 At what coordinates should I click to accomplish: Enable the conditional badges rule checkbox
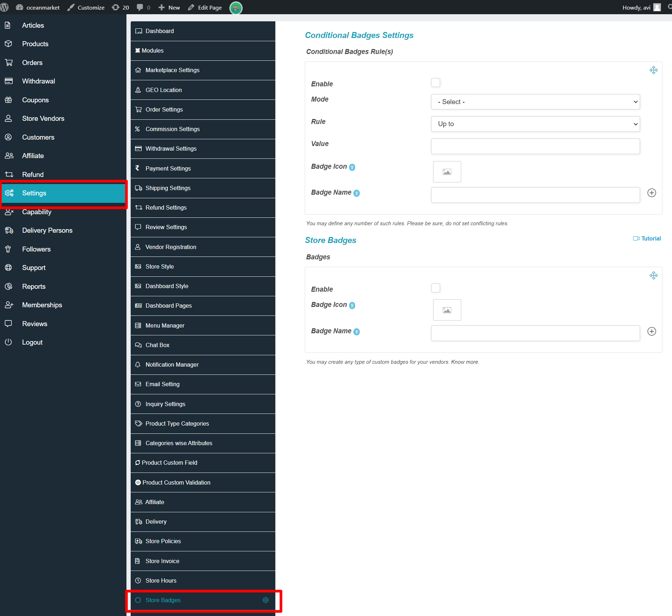click(x=435, y=83)
